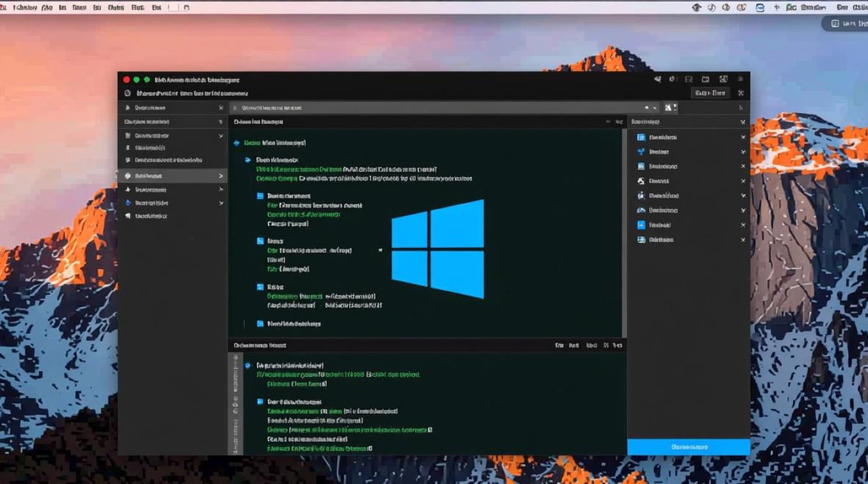868x484 pixels.
Task: Expand the highlighted left sidebar item's chevron
Action: (221, 176)
